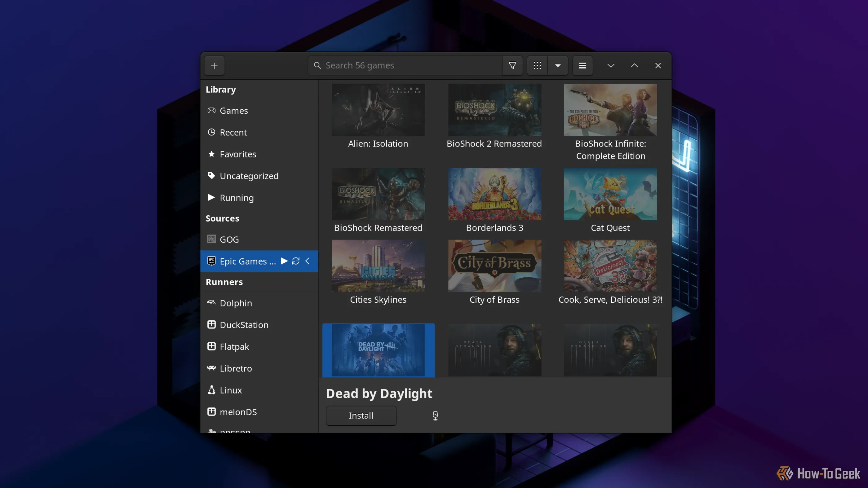Select the melonDS runner
Image resolution: width=868 pixels, height=488 pixels.
pos(259,412)
